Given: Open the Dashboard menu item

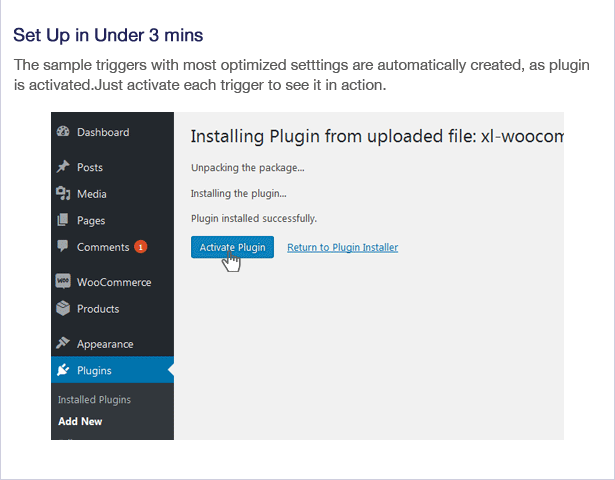Looking at the screenshot, I should 103,132.
